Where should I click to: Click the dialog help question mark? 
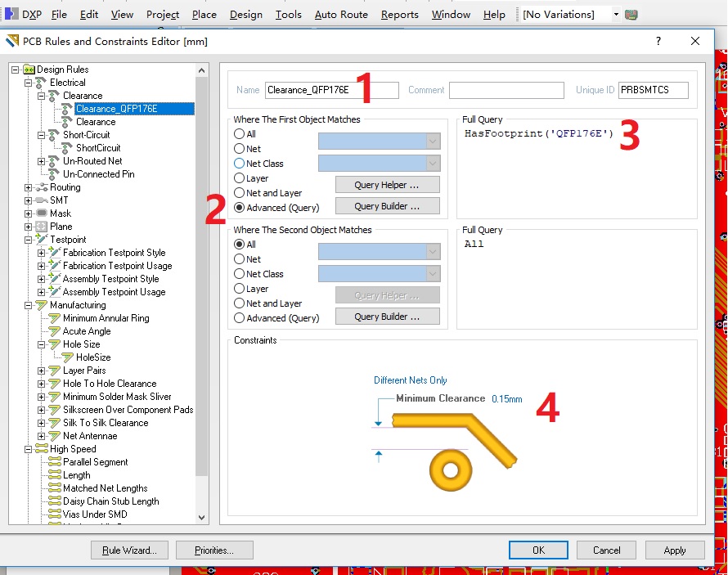pyautogui.click(x=658, y=41)
